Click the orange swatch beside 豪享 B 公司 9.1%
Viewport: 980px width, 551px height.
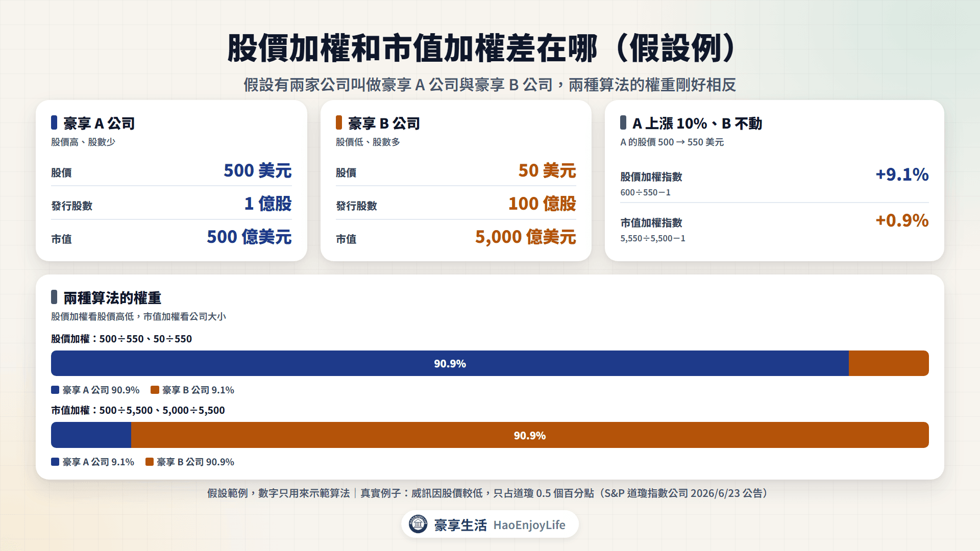155,390
